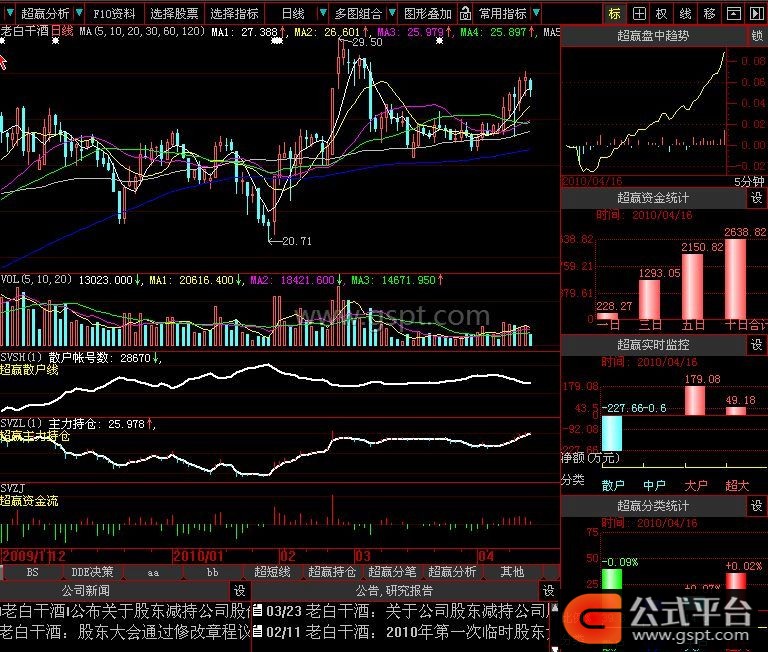This screenshot has height=652, width=768.
Task: Click the 2150.82 五日 fund bar
Action: (x=692, y=287)
